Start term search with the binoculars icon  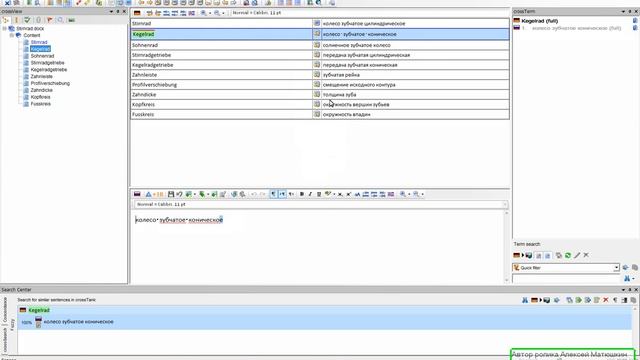coord(627,278)
